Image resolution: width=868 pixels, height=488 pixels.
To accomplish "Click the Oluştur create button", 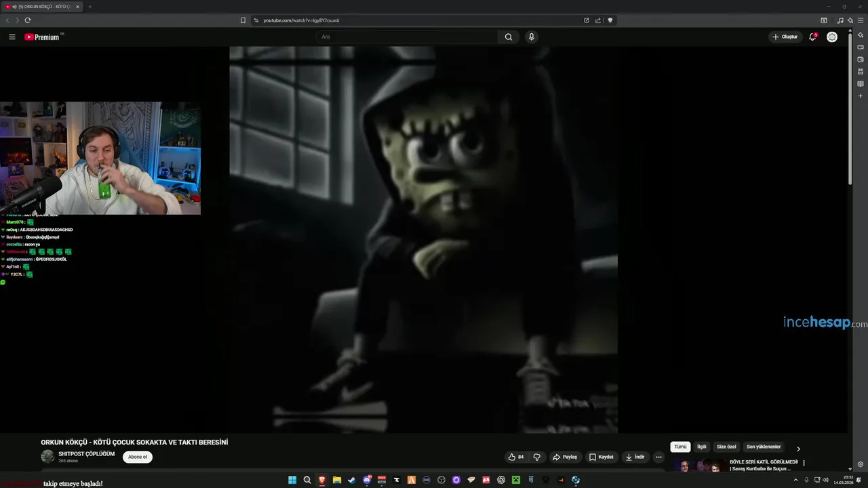I will pyautogui.click(x=785, y=37).
